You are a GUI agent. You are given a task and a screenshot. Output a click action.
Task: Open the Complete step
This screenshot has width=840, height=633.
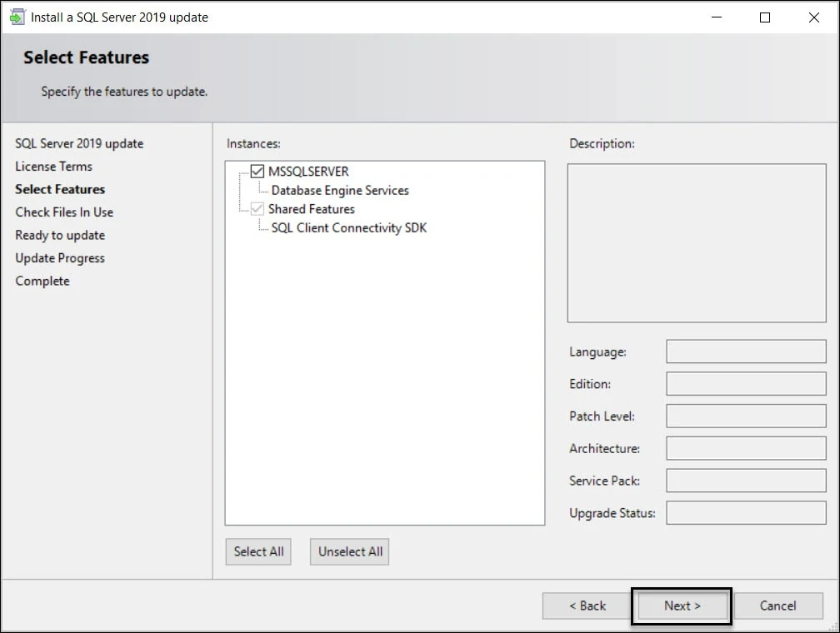coord(42,282)
